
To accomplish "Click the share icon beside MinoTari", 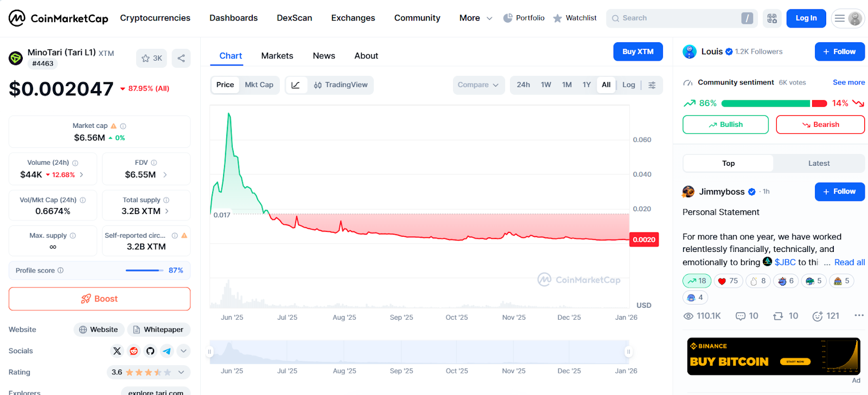I will (181, 58).
